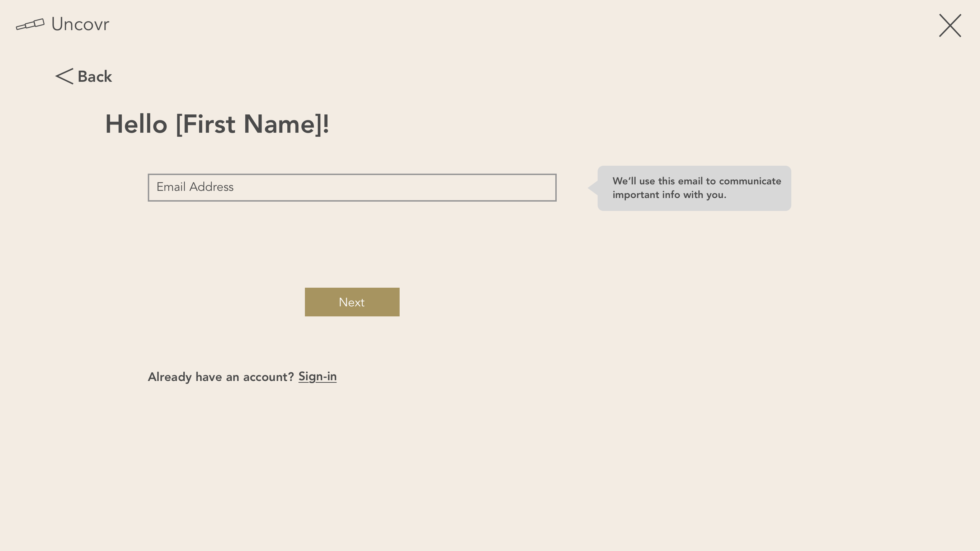The height and width of the screenshot is (551, 980).
Task: Click the spyglass icon beside Uncovr
Action: click(30, 24)
